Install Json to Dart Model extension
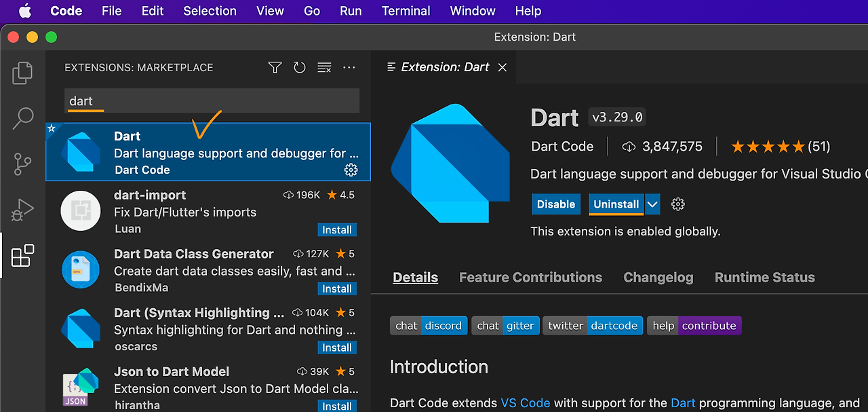The width and height of the screenshot is (868, 412). pyautogui.click(x=337, y=406)
